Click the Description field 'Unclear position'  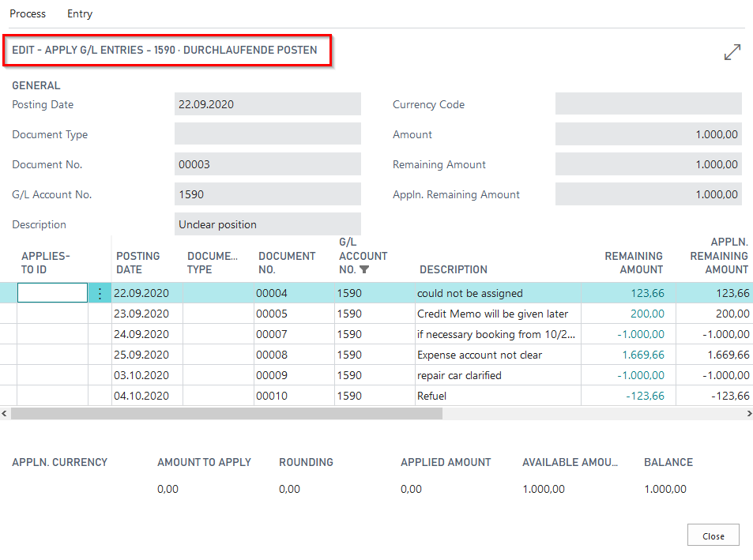point(267,224)
